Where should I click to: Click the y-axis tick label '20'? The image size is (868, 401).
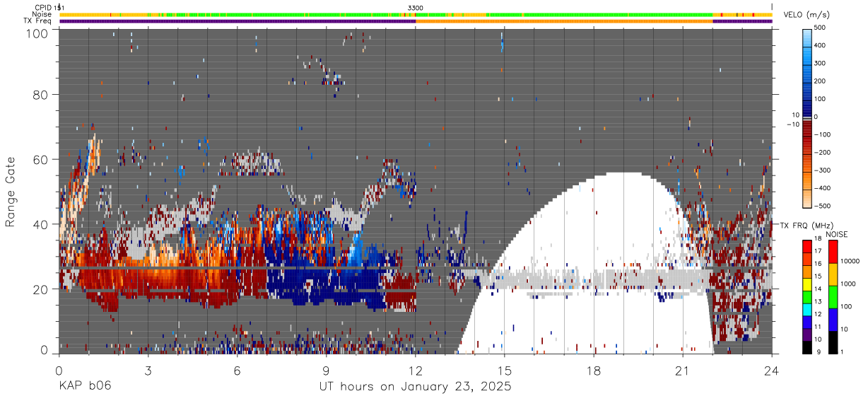click(x=40, y=289)
